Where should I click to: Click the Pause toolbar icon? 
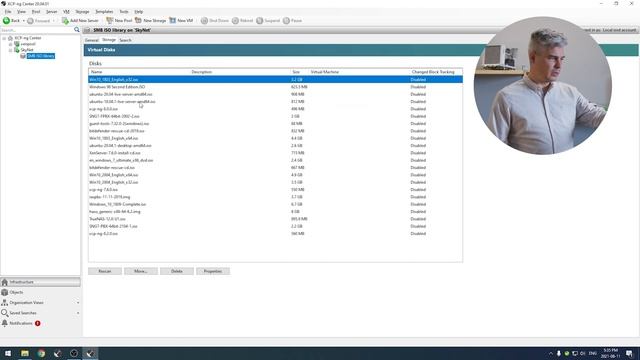click(x=287, y=20)
